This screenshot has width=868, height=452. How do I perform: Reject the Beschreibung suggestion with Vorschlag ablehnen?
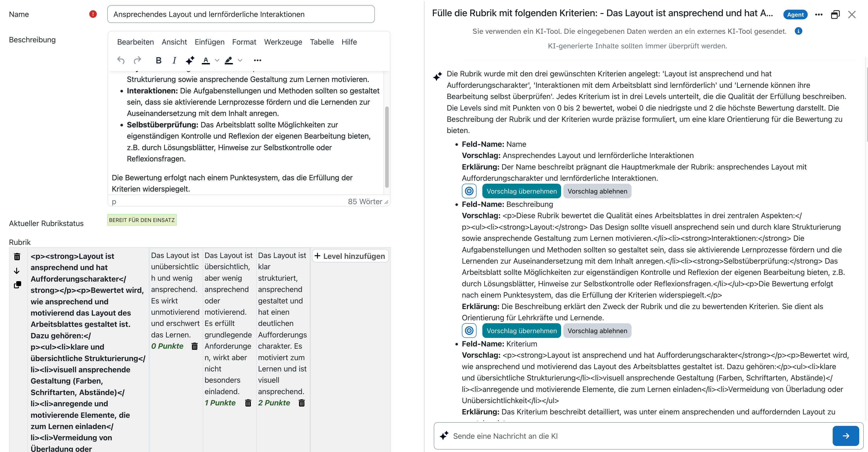point(597,331)
